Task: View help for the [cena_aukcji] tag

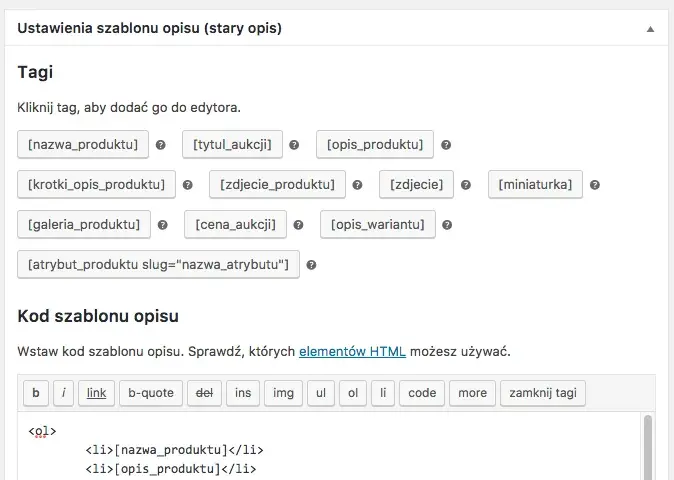Action: point(298,225)
